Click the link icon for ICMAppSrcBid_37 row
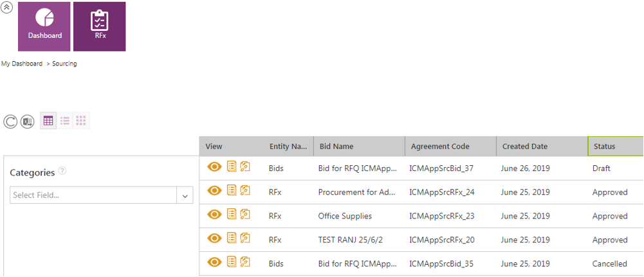Image resolution: width=644 pixels, height=277 pixels. tap(244, 167)
